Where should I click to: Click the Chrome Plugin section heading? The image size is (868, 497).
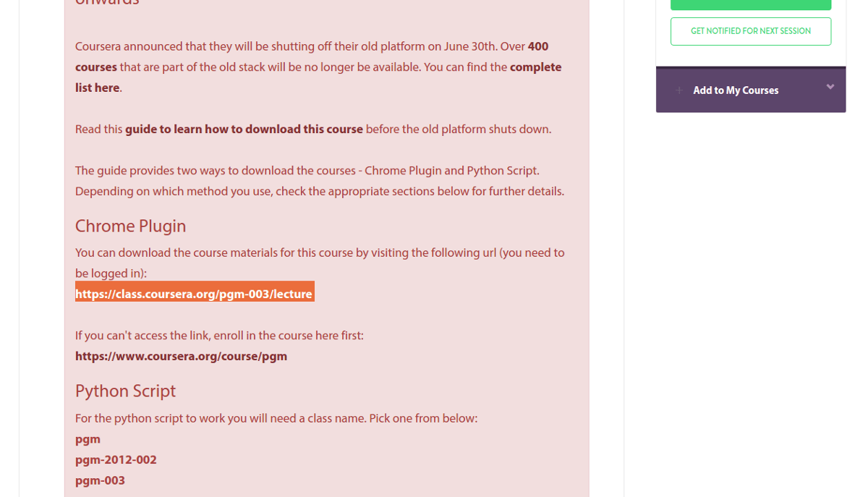(131, 226)
